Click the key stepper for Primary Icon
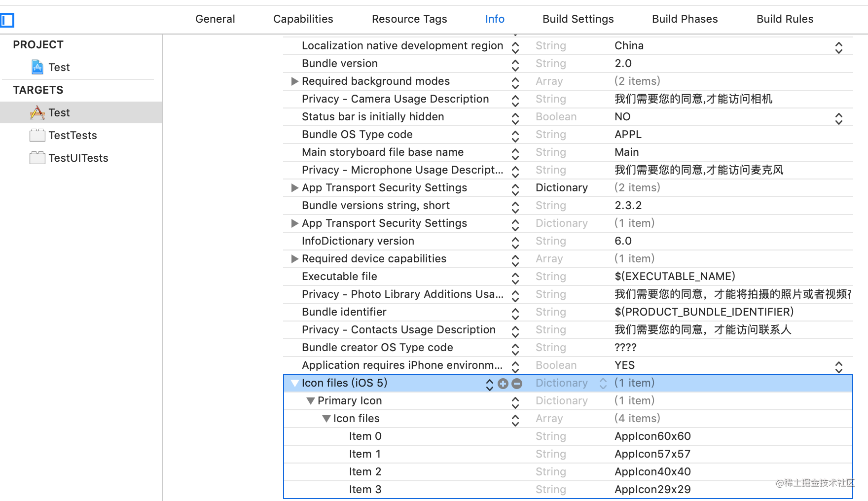This screenshot has height=501, width=868. pyautogui.click(x=515, y=403)
